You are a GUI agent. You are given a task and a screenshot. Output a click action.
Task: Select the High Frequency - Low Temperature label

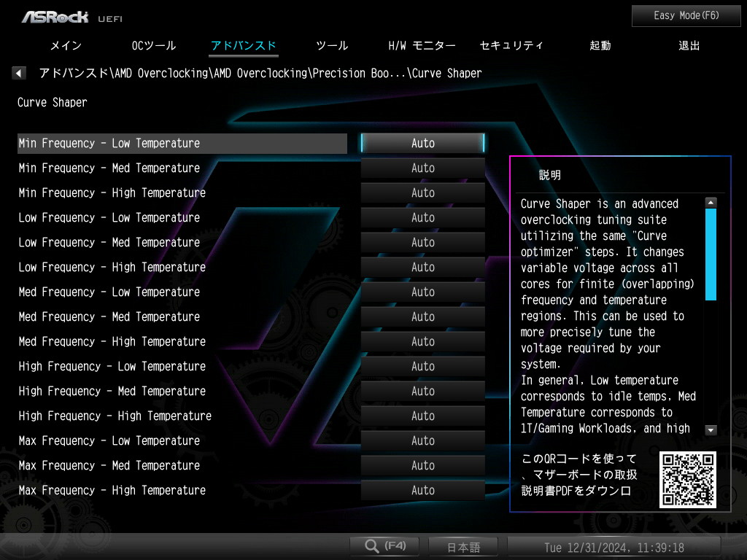[x=112, y=366]
